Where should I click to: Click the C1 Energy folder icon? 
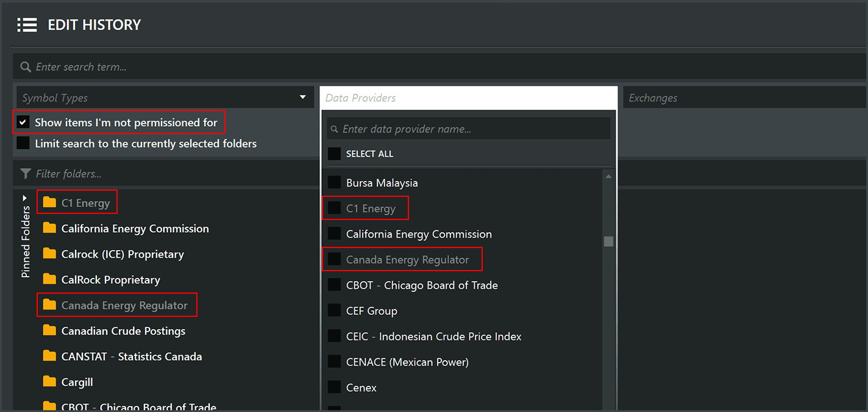tap(49, 202)
